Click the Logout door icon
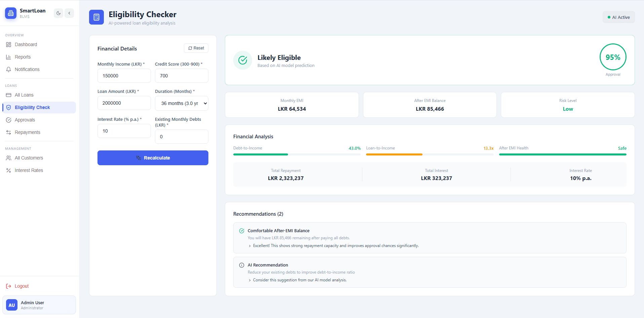644x318 pixels. point(9,286)
